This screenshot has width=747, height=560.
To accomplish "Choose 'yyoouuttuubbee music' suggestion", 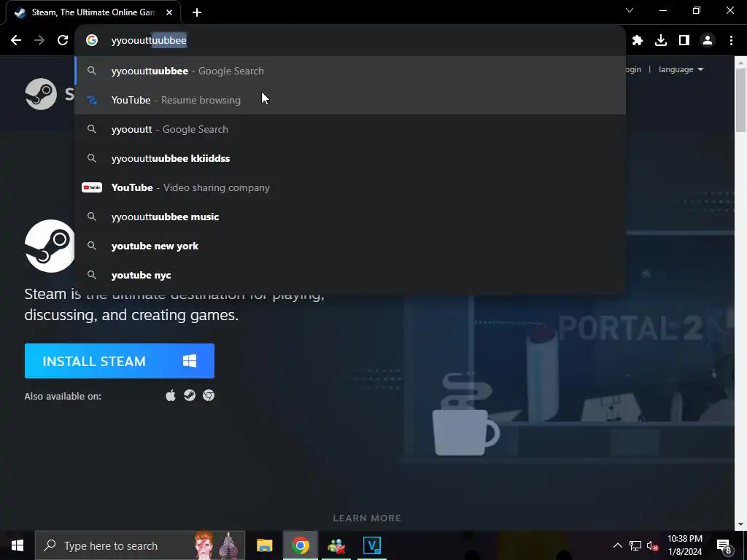I will [350, 217].
